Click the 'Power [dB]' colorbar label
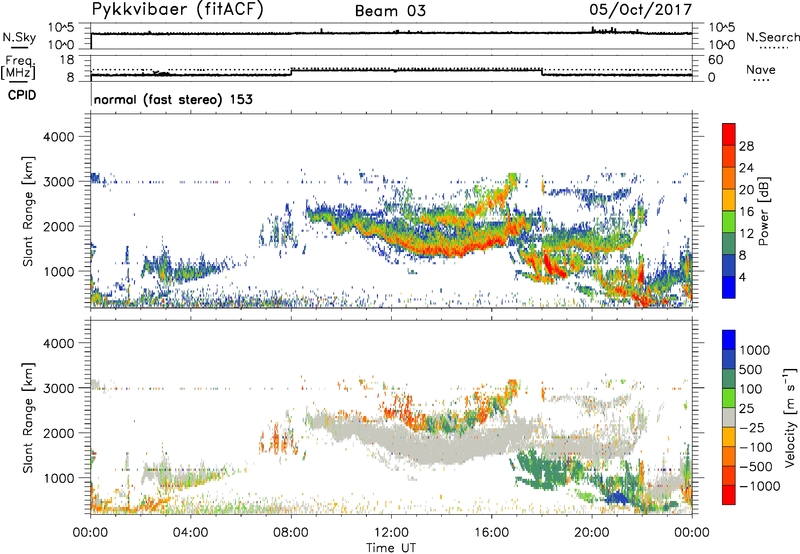Viewport: 800px width, 554px height. coord(764,211)
